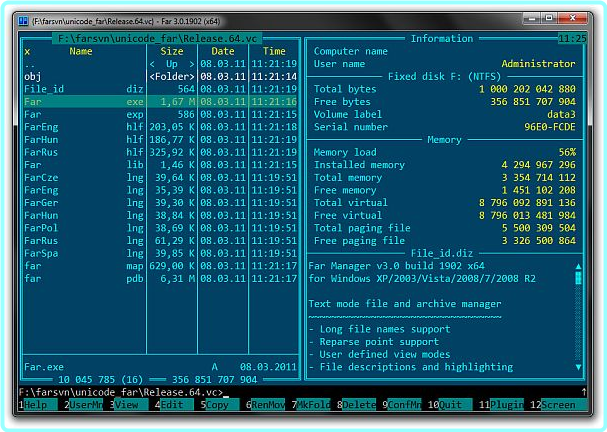Click the 8Delete key bar button

(357, 405)
